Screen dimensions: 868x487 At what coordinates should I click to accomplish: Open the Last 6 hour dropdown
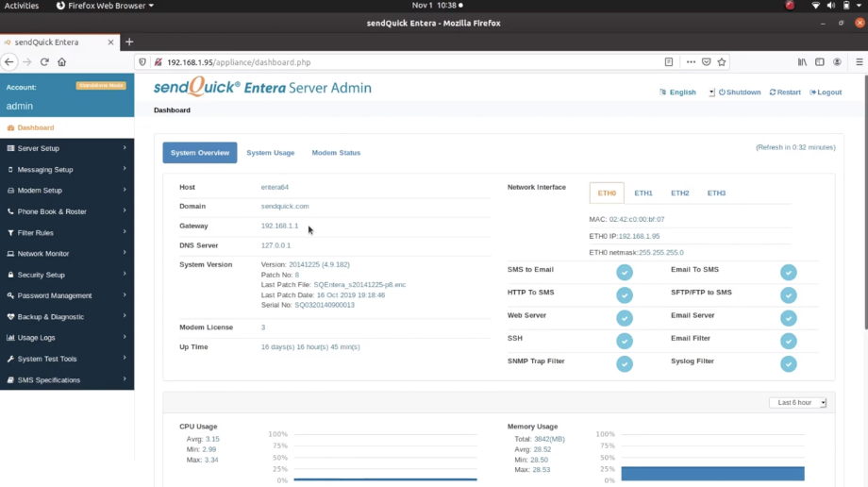point(797,403)
